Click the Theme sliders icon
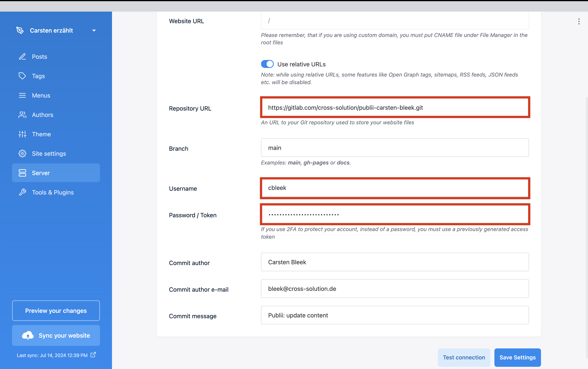The width and height of the screenshot is (588, 369). [22, 134]
